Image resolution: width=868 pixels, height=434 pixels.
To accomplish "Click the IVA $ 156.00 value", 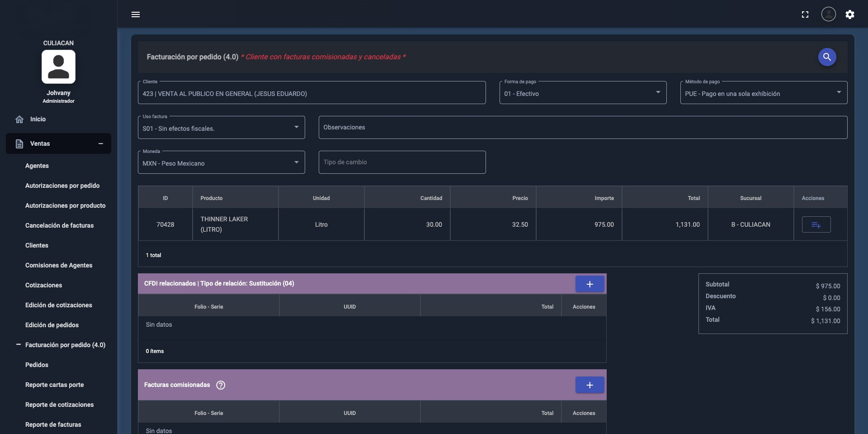I will (x=828, y=309).
